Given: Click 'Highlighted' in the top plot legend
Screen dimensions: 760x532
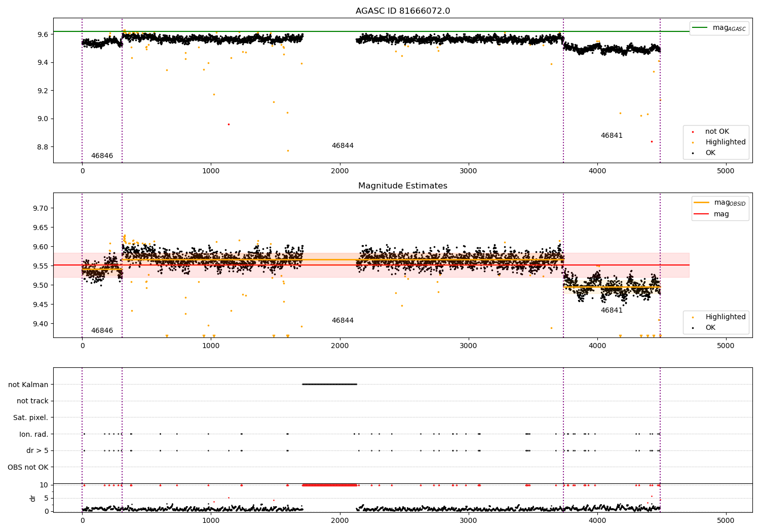Looking at the screenshot, I should [726, 142].
